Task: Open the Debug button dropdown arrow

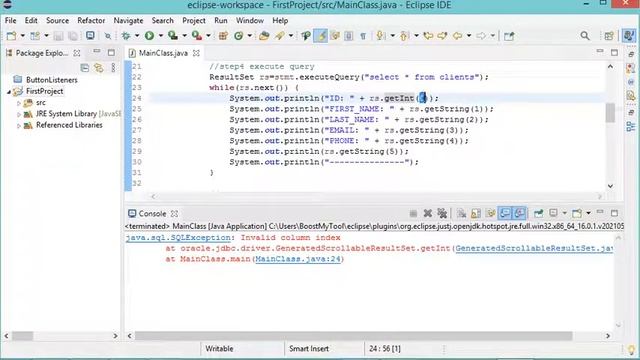Action: point(137,36)
